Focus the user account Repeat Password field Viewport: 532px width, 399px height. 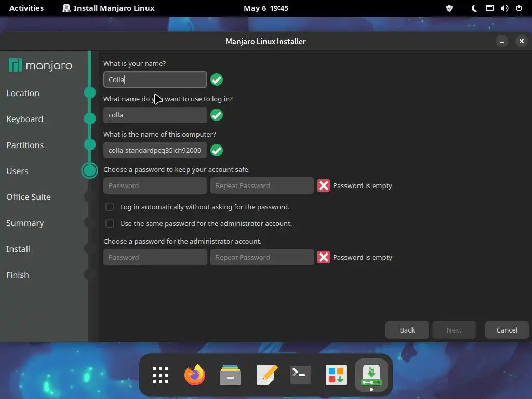[x=262, y=185]
